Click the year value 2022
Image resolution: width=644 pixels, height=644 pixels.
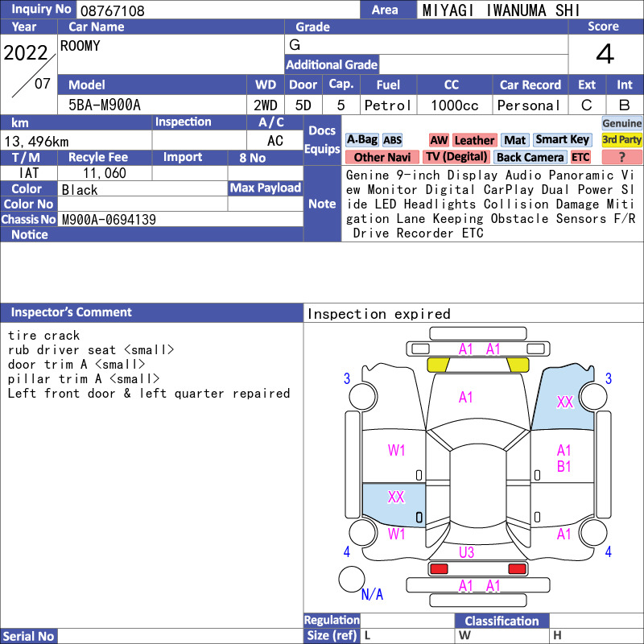click(26, 53)
